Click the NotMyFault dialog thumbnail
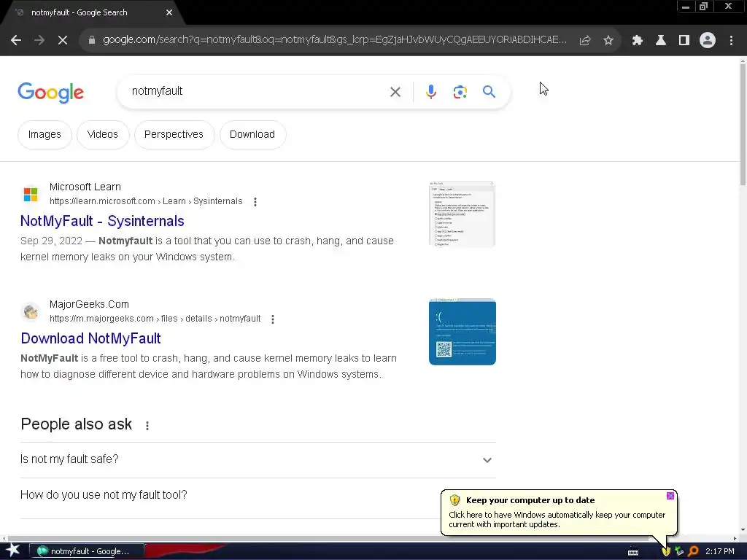 pyautogui.click(x=462, y=214)
